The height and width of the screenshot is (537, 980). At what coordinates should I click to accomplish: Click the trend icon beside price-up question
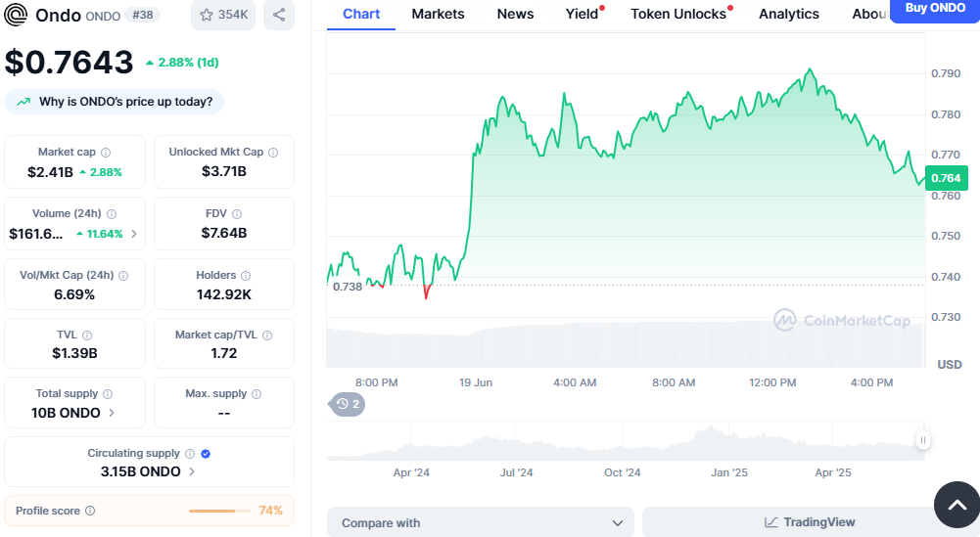[23, 102]
